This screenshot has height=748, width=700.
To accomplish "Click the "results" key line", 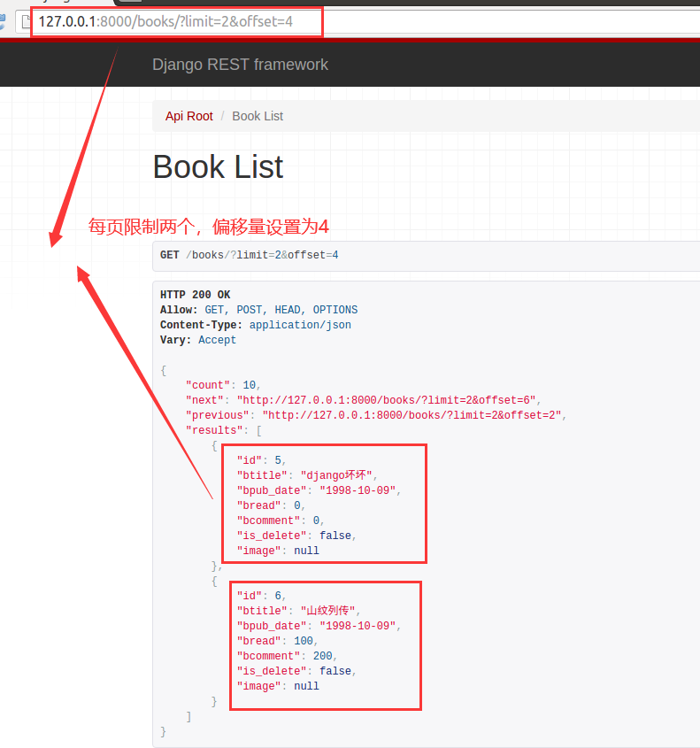I will (224, 430).
